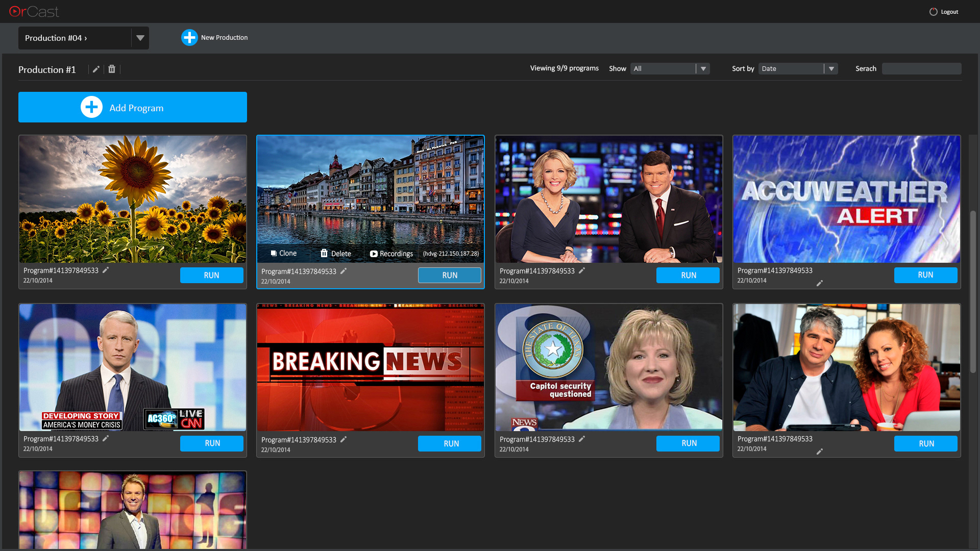This screenshot has width=980, height=551.
Task: Open Recordings for the city program
Action: (391, 254)
